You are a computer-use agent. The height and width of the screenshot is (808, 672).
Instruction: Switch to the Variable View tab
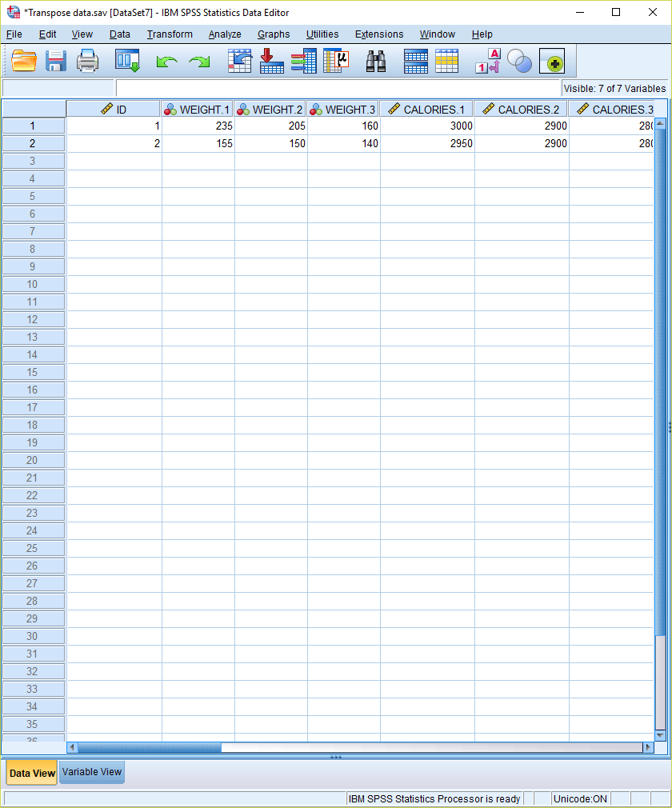tap(92, 772)
